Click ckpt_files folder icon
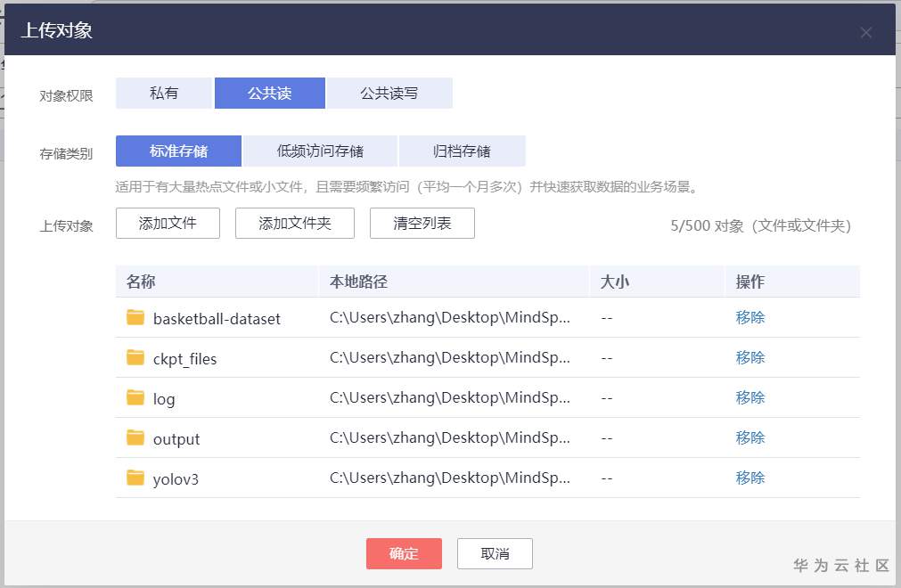The height and width of the screenshot is (588, 901). 135,357
